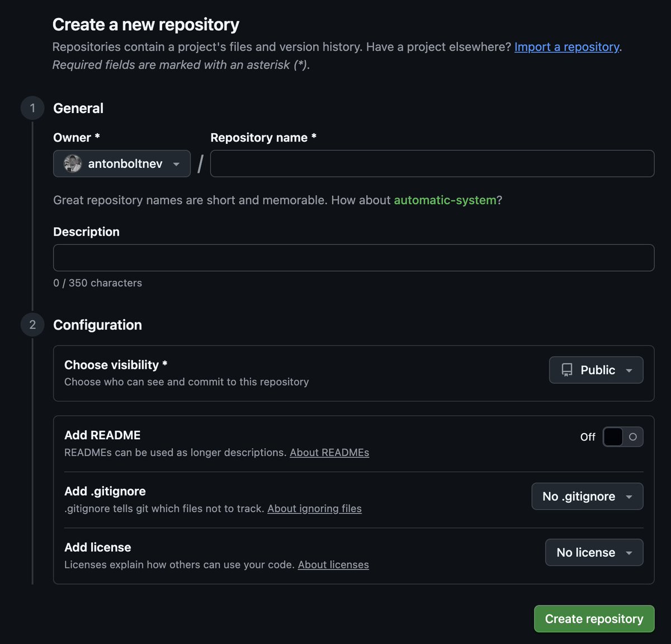Follow the Import a repository link
This screenshot has height=644, width=671.
coord(567,47)
